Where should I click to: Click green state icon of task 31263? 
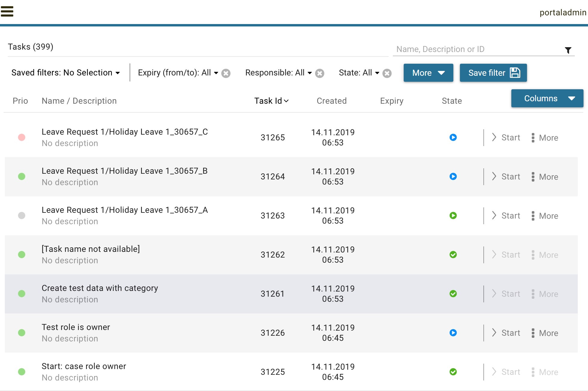453,215
